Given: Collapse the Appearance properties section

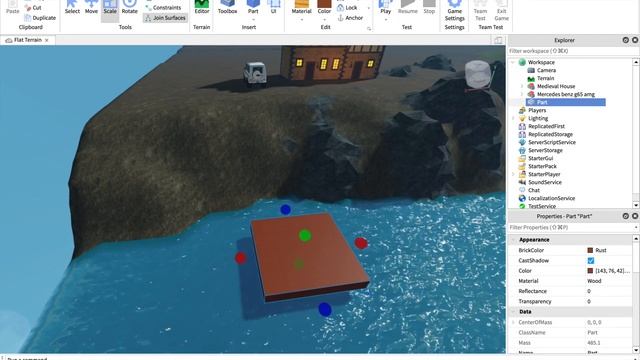Looking at the screenshot, I should [513, 240].
